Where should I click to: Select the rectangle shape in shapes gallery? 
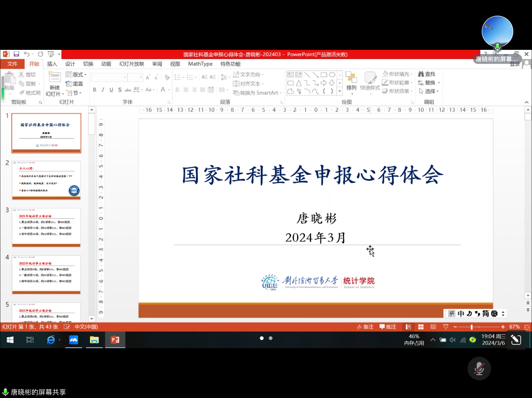click(324, 75)
